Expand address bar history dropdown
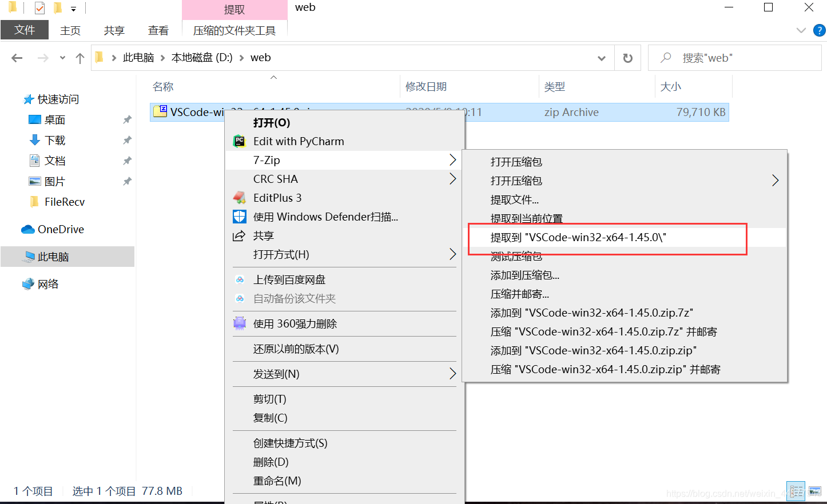The height and width of the screenshot is (504, 827). 602,58
